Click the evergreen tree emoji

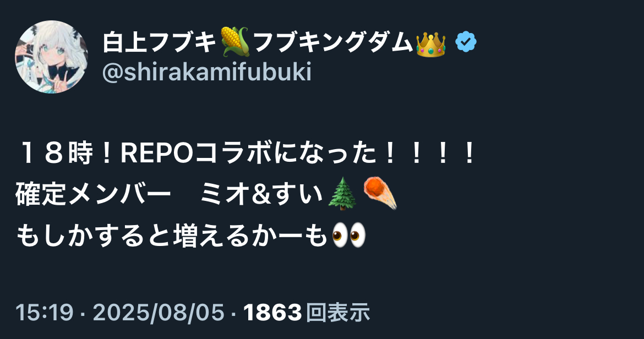tap(342, 194)
